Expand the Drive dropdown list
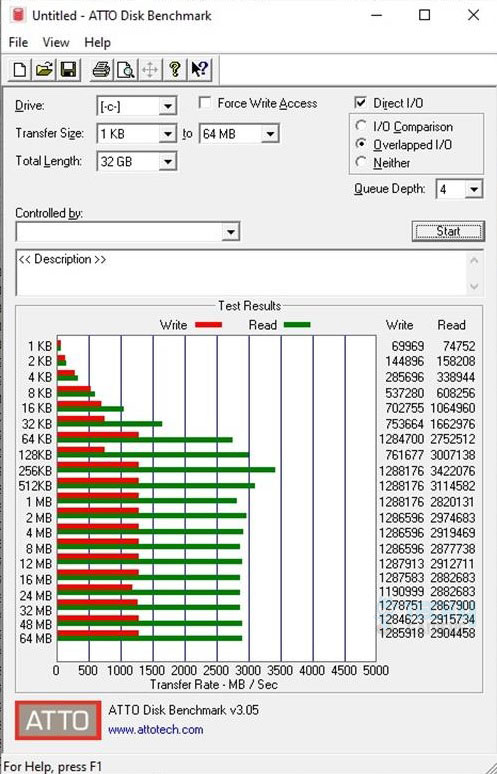This screenshot has width=497, height=774. 167,107
